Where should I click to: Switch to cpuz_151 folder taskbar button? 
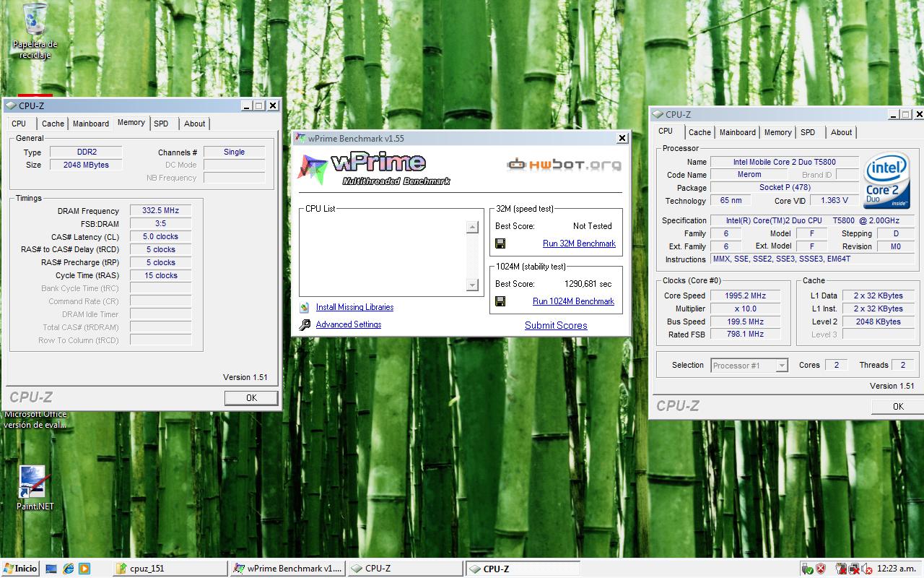point(170,569)
